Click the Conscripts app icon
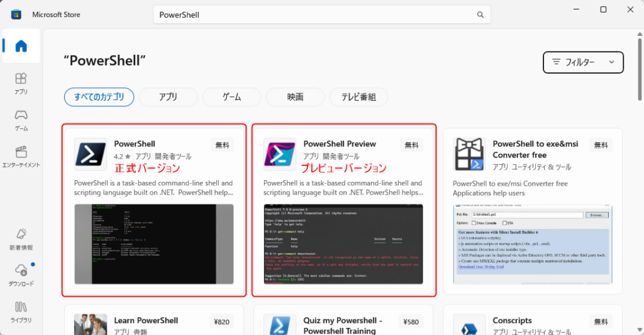644x335 pixels. point(469,325)
